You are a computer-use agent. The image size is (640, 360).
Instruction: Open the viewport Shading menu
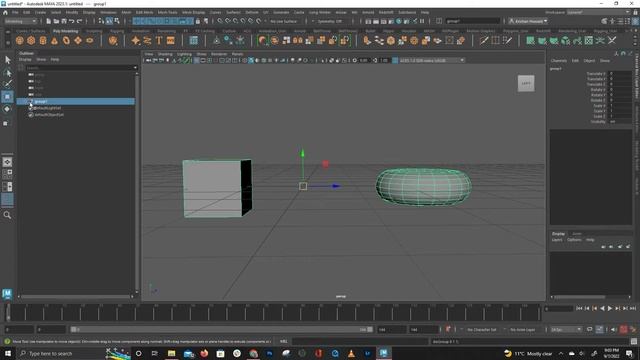(x=165, y=54)
